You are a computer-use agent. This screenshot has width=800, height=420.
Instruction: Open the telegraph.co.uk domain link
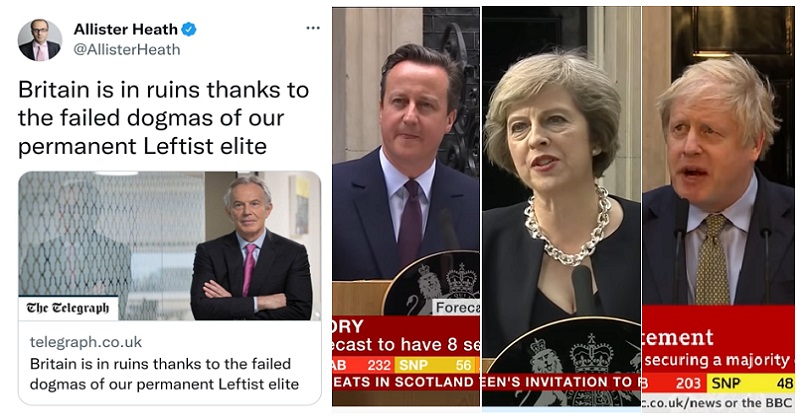point(86,342)
